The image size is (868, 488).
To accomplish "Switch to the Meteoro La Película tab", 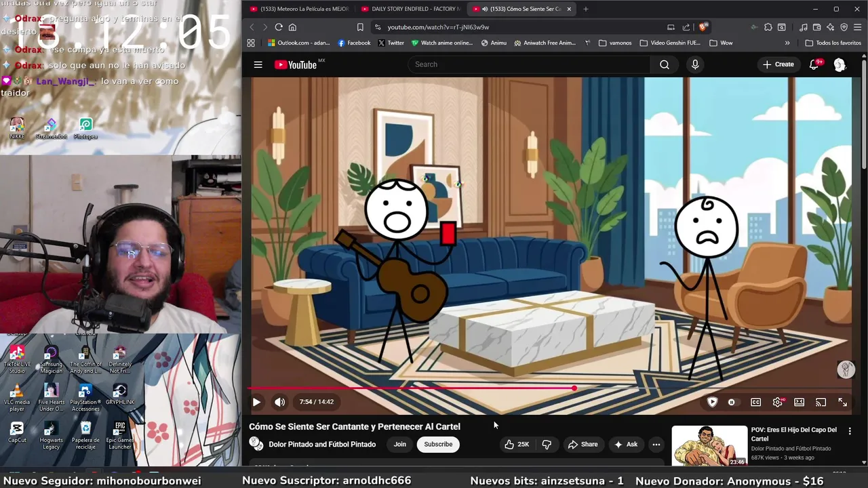I will [299, 9].
